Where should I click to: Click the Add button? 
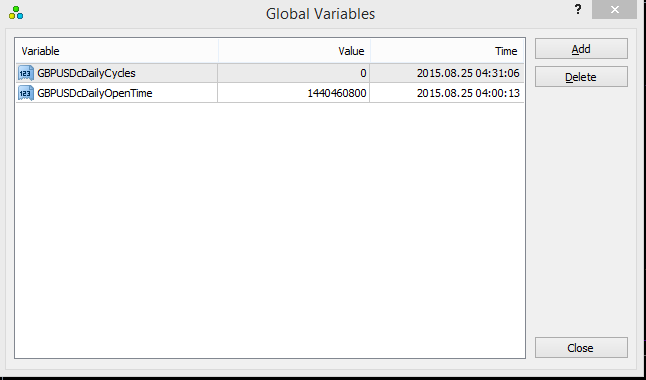(x=581, y=49)
